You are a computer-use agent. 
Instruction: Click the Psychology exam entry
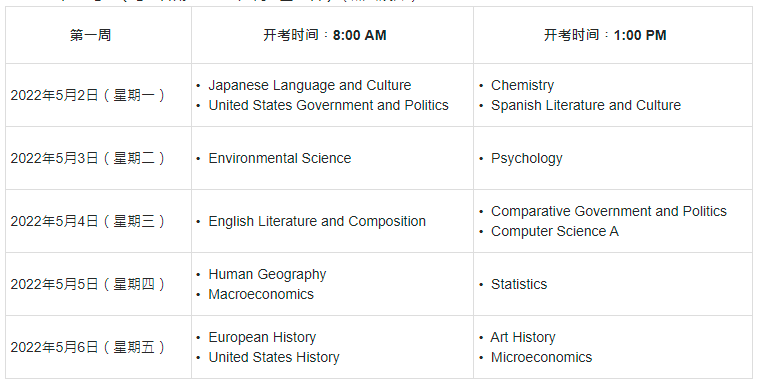527,159
